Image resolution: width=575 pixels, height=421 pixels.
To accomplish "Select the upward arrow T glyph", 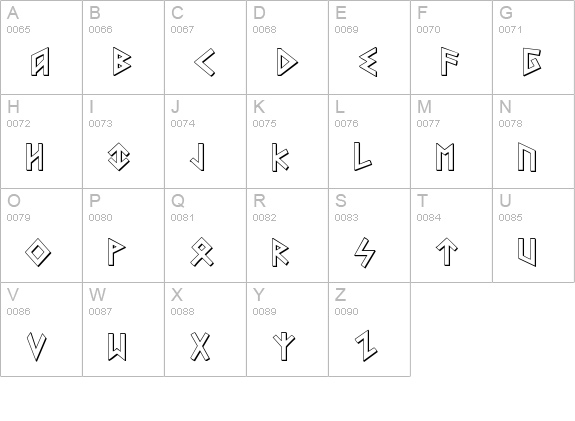I will click(447, 252).
